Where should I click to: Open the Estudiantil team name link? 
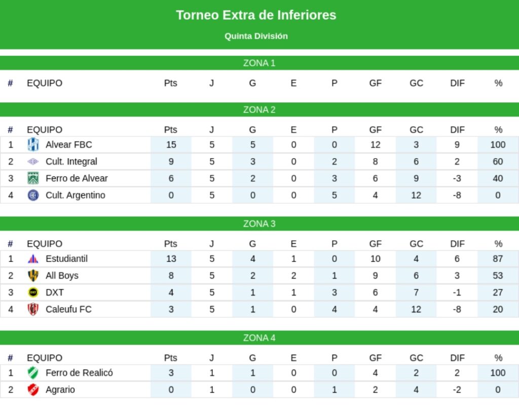click(x=66, y=259)
